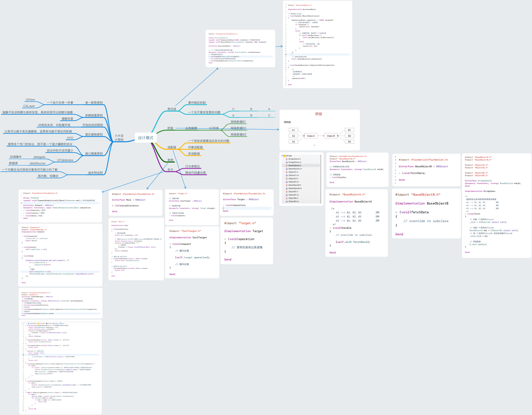Click the ObjectB2.m file icon
Viewport: 532px width, 415px height.
click(287, 201)
